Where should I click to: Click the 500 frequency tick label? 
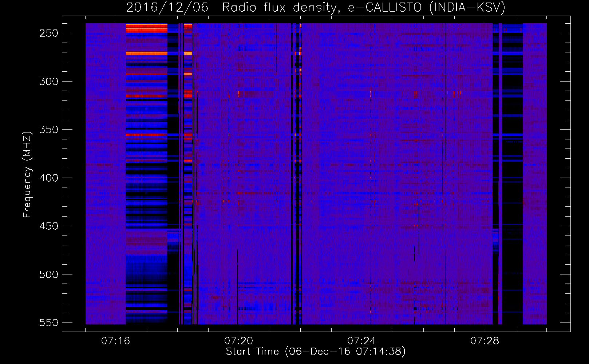[x=49, y=274]
